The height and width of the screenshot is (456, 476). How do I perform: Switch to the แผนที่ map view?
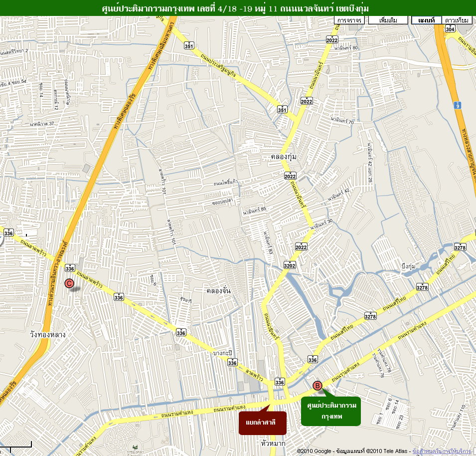pos(426,20)
